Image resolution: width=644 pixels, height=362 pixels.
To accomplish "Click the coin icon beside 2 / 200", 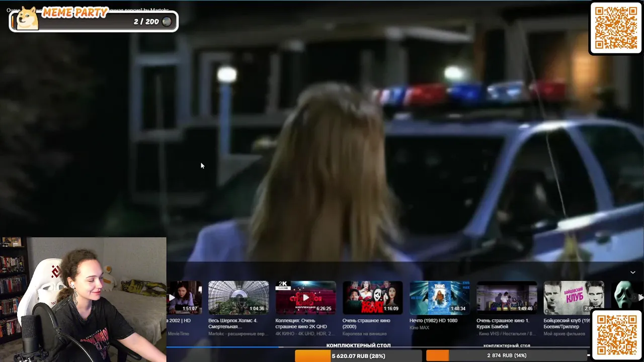I will 167,22.
